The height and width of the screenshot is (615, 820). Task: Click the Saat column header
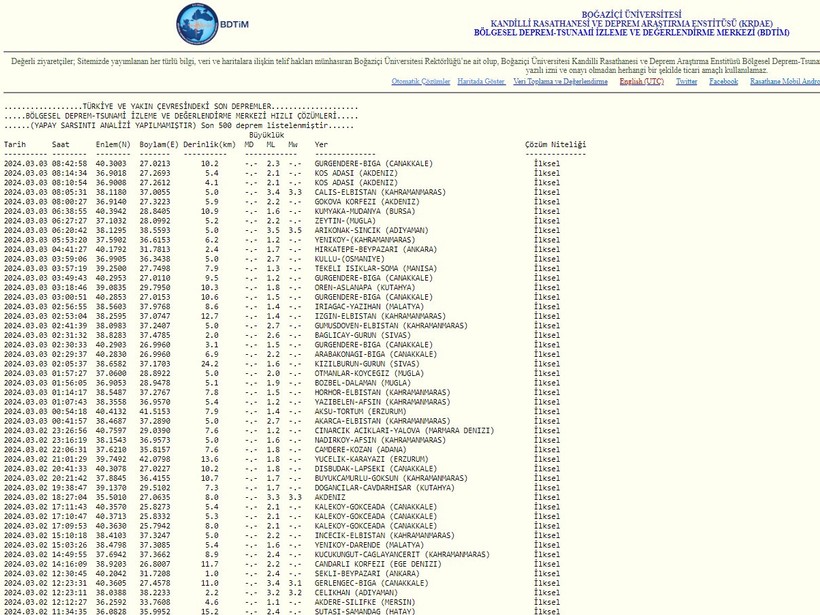pyautogui.click(x=61, y=145)
